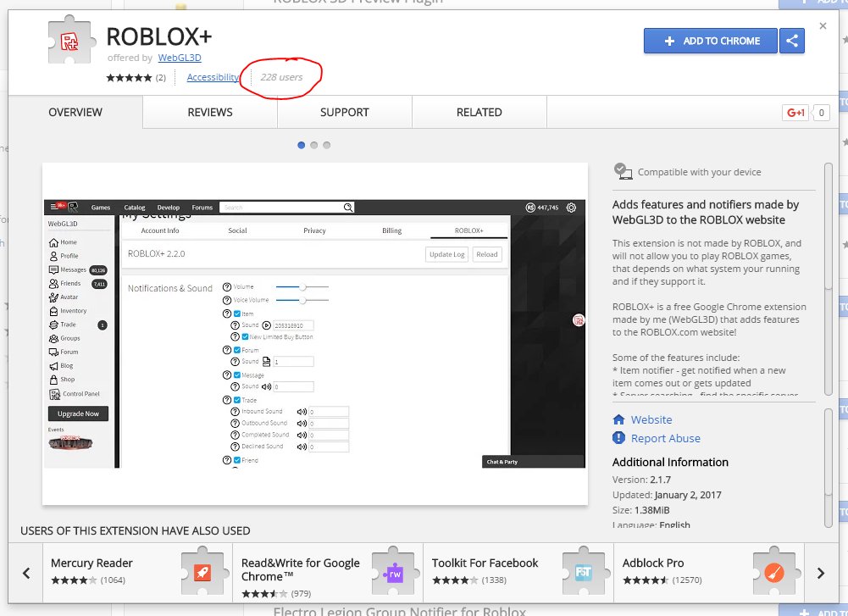Toggle the New Limited Buy Button checkbox

(245, 336)
